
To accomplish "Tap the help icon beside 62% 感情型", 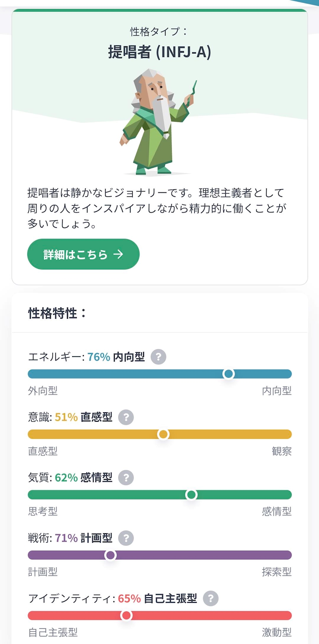I will [126, 478].
